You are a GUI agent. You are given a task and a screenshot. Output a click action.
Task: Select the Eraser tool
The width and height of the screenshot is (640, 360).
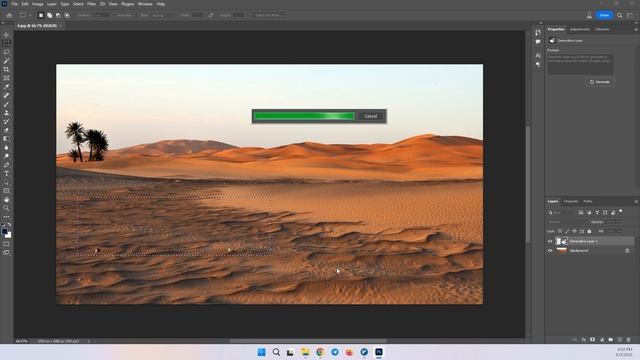click(7, 130)
